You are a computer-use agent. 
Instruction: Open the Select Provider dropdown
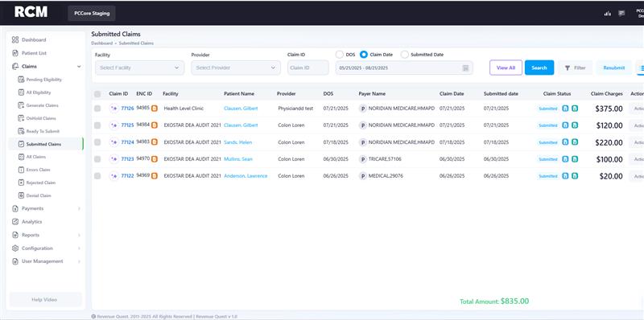(236, 68)
